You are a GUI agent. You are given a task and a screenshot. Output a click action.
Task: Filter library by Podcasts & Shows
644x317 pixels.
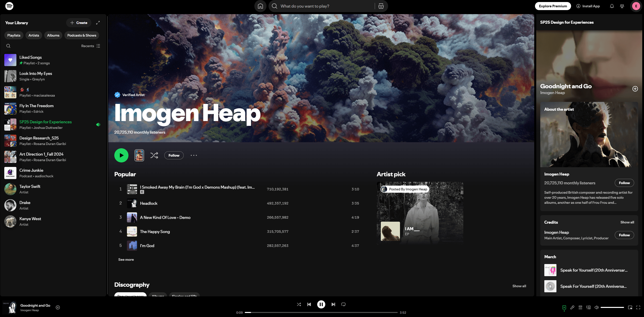click(82, 35)
